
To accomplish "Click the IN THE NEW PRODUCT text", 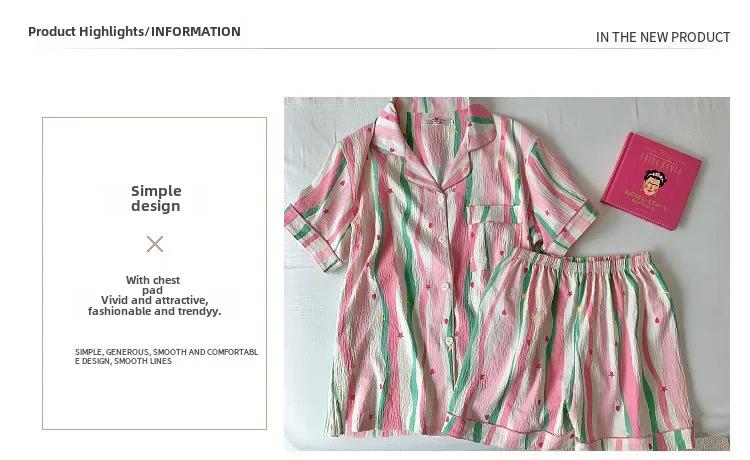I will pos(662,37).
